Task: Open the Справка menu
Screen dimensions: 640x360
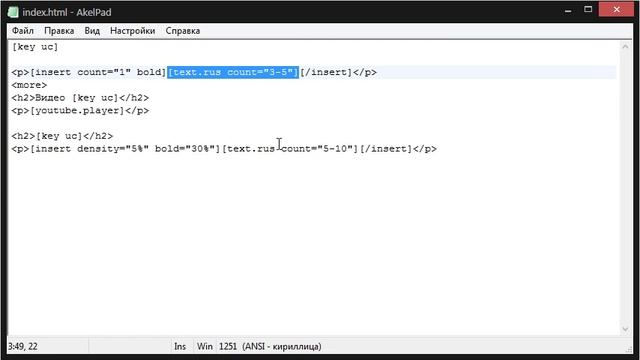Action: pyautogui.click(x=183, y=31)
